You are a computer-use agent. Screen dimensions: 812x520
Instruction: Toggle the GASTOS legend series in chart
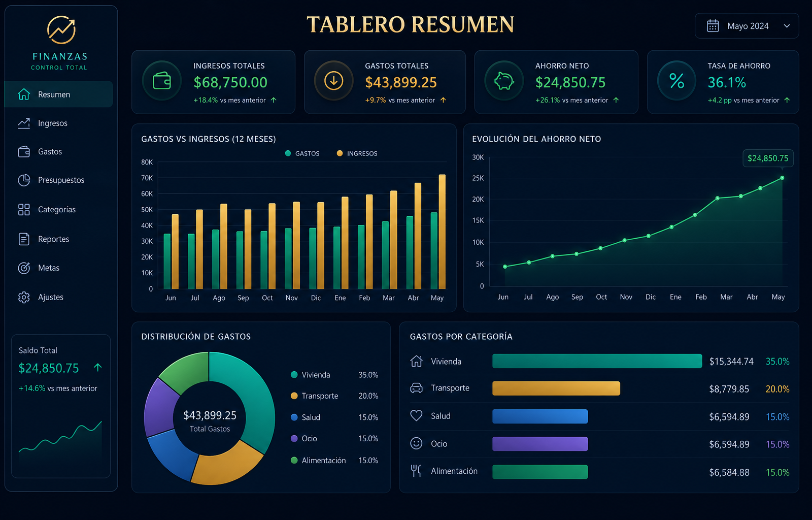[302, 153]
